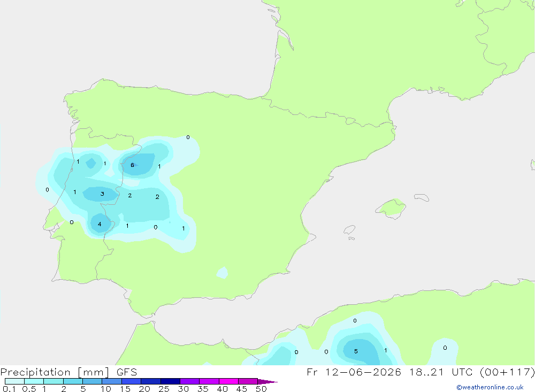Click the '40' legend scale label
The height and width of the screenshot is (392, 535).
click(222, 389)
